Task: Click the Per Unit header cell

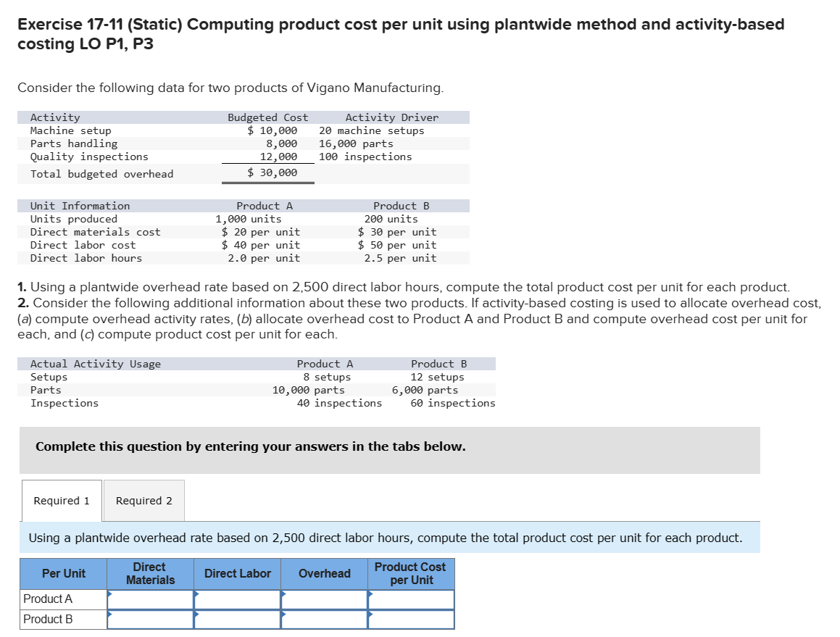Action: [62, 573]
